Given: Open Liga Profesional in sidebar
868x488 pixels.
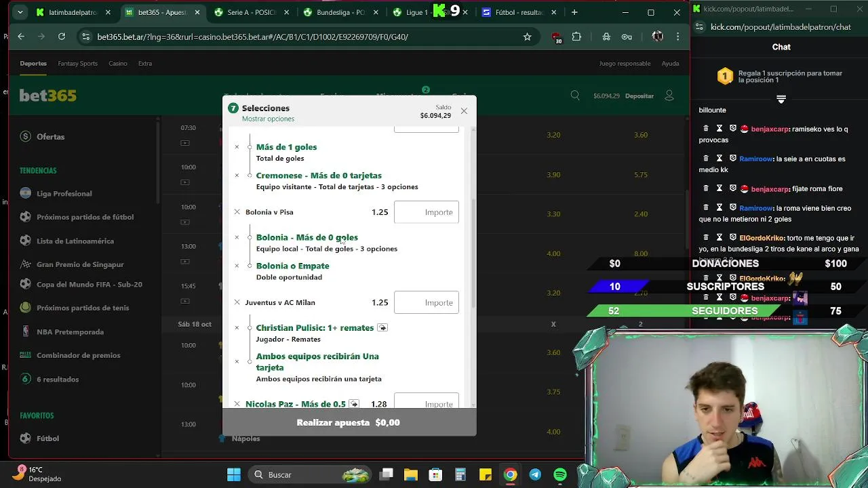Looking at the screenshot, I should (64, 194).
